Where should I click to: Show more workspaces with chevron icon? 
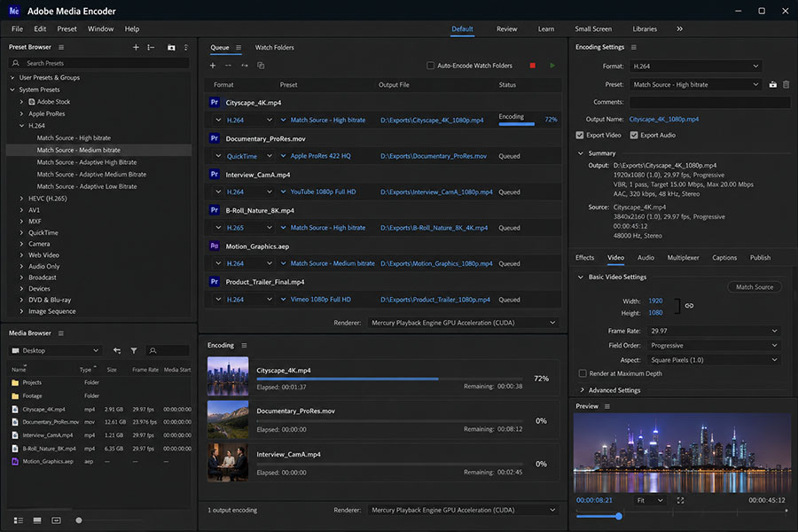679,29
